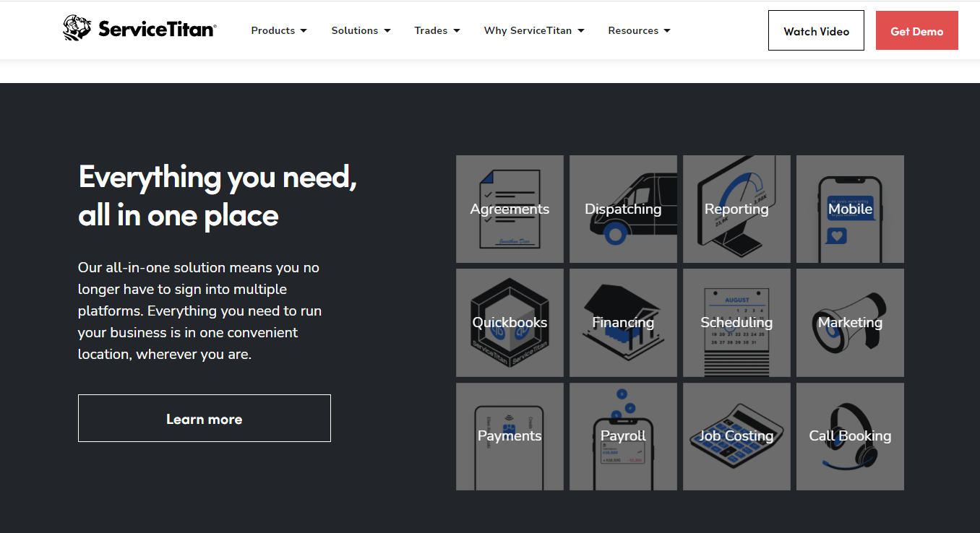Click the Learn more button
Viewport: 980px width, 533px height.
pos(205,418)
